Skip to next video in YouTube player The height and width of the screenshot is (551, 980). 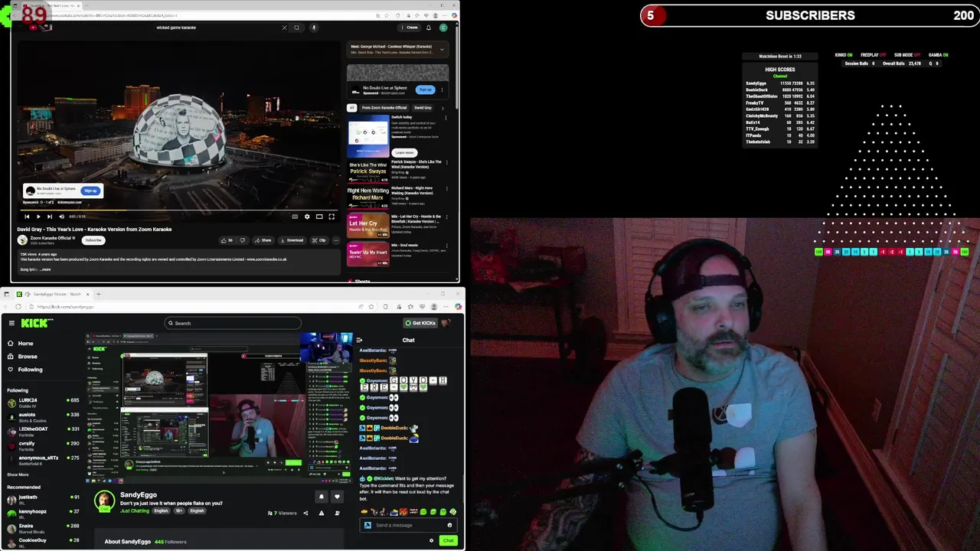point(50,217)
